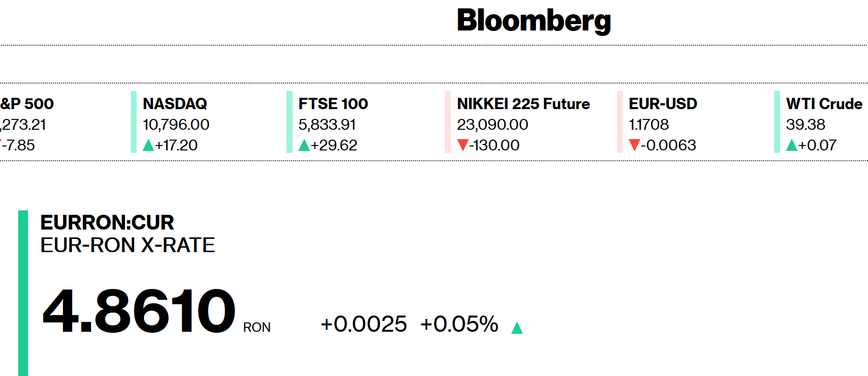Open the NASDAQ ticker link
Image resolution: width=868 pixels, height=376 pixels.
pos(175,104)
